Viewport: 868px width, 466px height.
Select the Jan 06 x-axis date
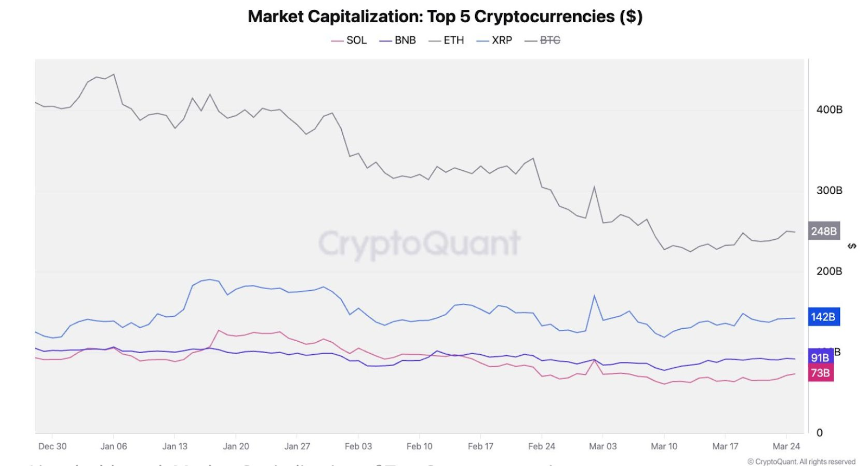click(114, 446)
